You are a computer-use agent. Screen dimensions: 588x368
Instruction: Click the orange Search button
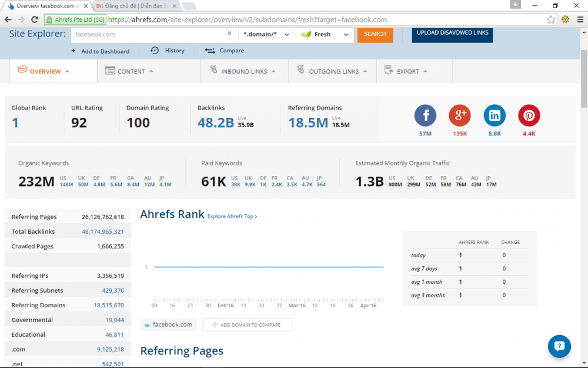pos(375,34)
